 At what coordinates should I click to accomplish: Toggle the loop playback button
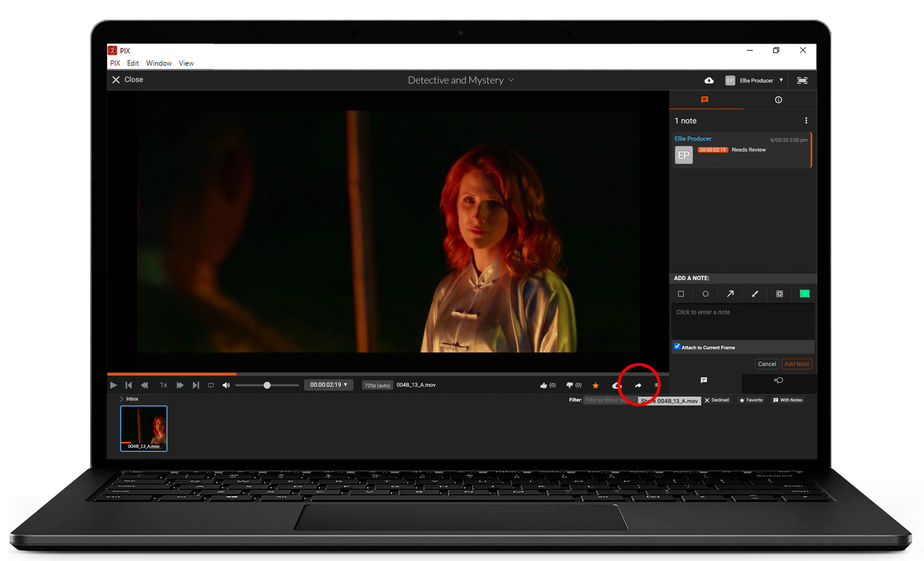[x=211, y=385]
